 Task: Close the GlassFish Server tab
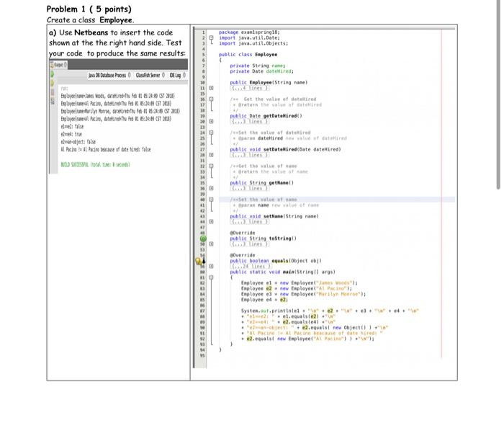[x=163, y=75]
